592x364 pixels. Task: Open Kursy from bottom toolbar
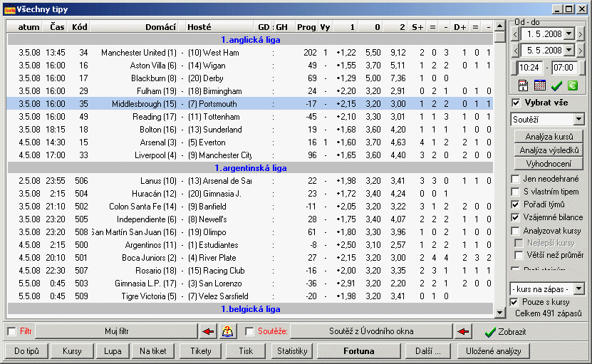point(72,351)
